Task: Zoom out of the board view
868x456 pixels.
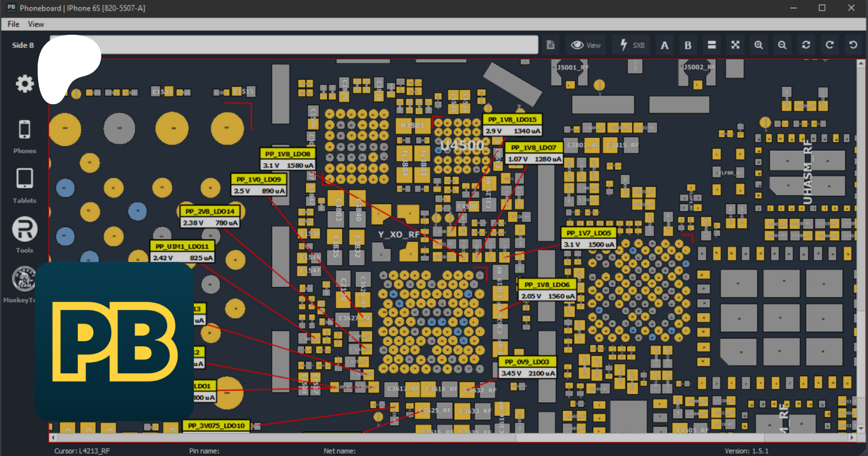Action: point(782,45)
